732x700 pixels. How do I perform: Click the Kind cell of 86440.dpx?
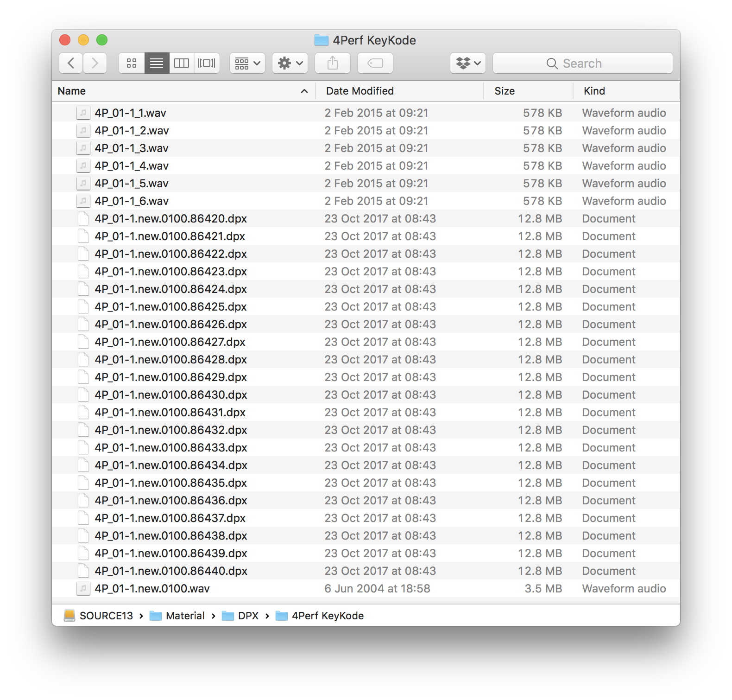coord(609,571)
